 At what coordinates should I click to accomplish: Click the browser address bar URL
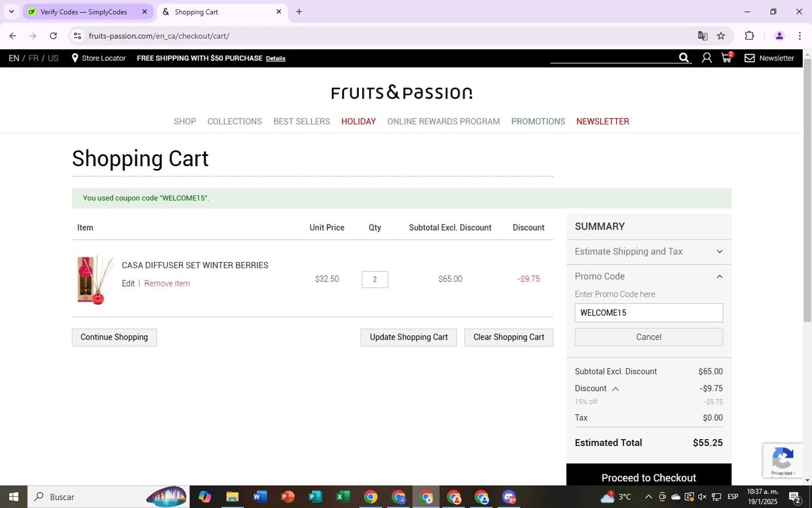[159, 36]
